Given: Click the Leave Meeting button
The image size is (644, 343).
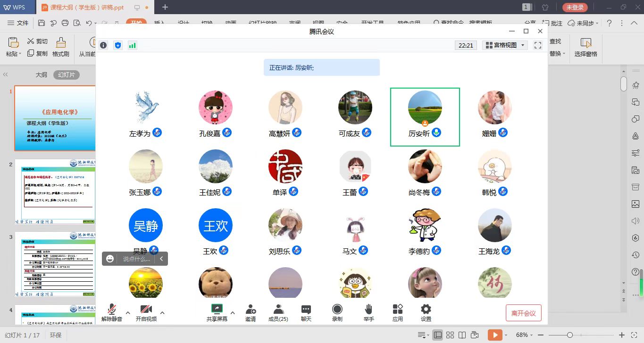Looking at the screenshot, I should [x=523, y=313].
